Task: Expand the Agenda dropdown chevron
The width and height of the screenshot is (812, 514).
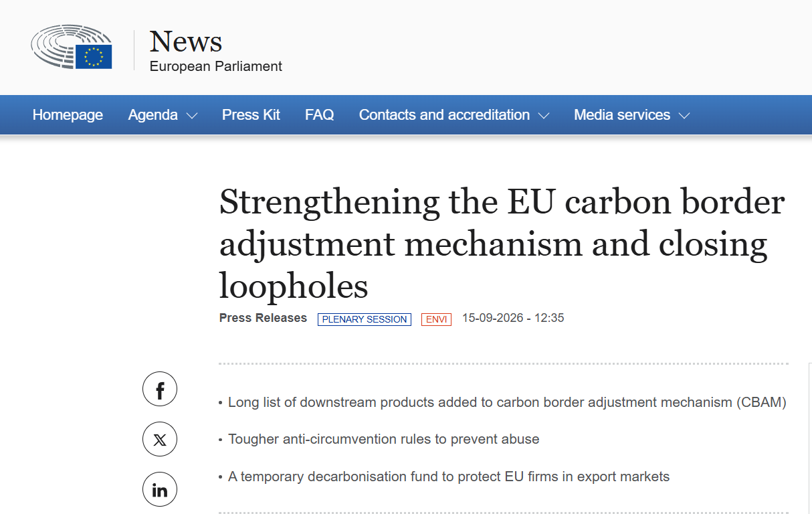Action: (x=192, y=116)
